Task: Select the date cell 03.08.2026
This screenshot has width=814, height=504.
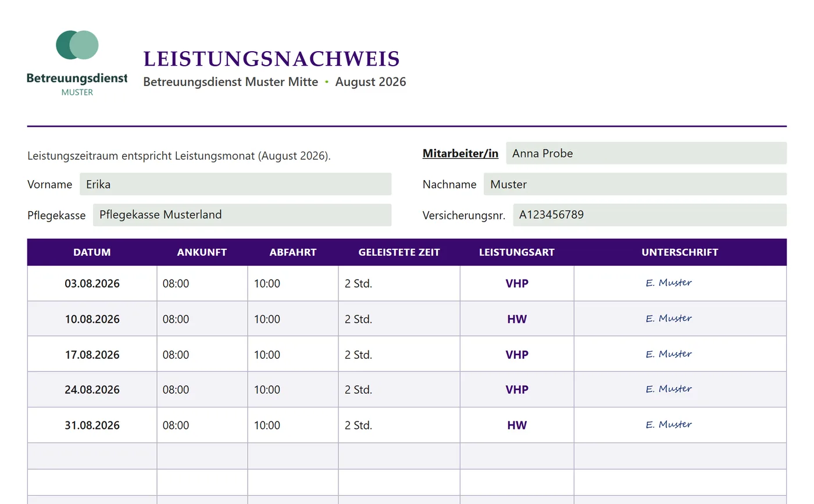Action: point(92,284)
